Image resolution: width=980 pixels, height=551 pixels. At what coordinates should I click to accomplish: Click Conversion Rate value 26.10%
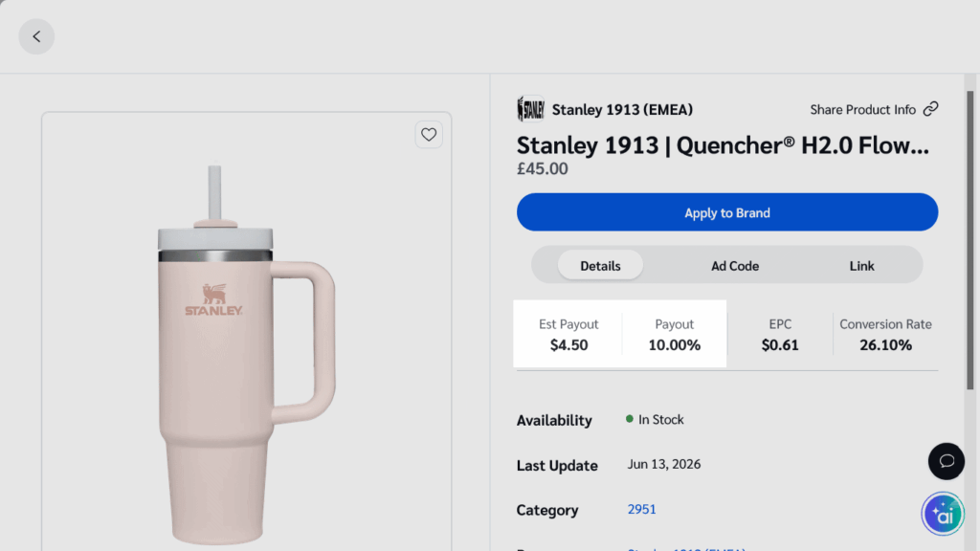tap(885, 344)
